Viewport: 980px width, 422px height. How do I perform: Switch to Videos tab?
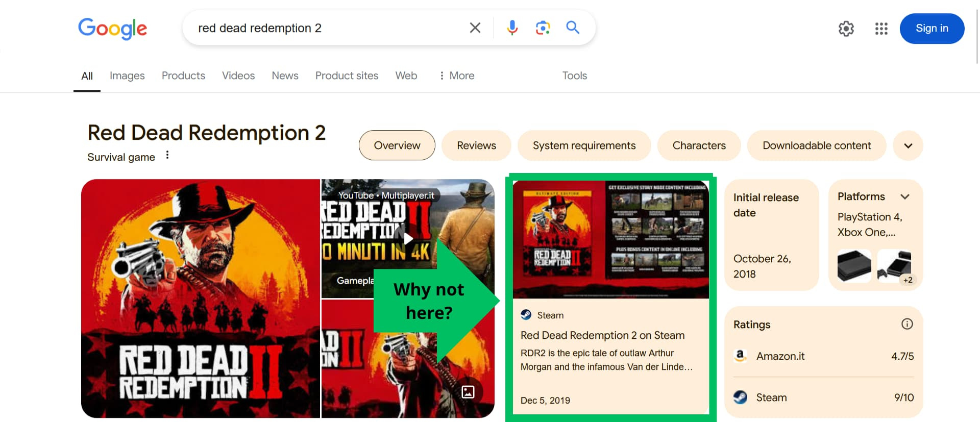coord(238,76)
